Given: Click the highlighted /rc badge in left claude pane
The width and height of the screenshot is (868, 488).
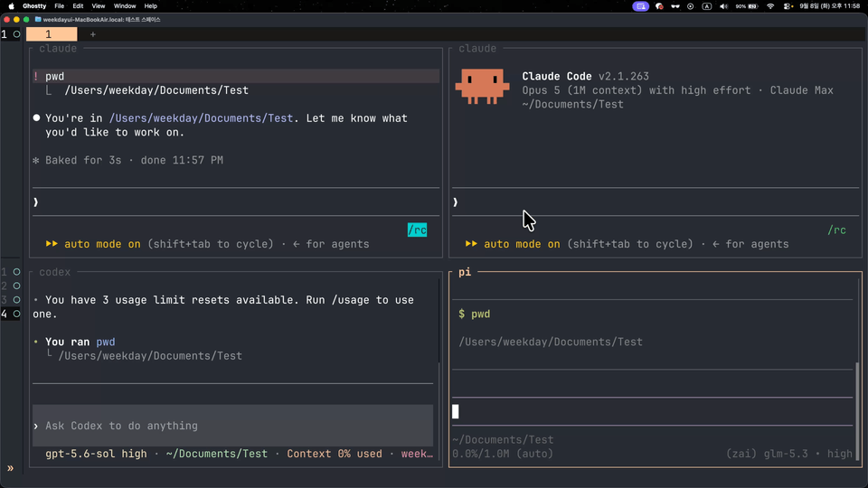Looking at the screenshot, I should (417, 230).
